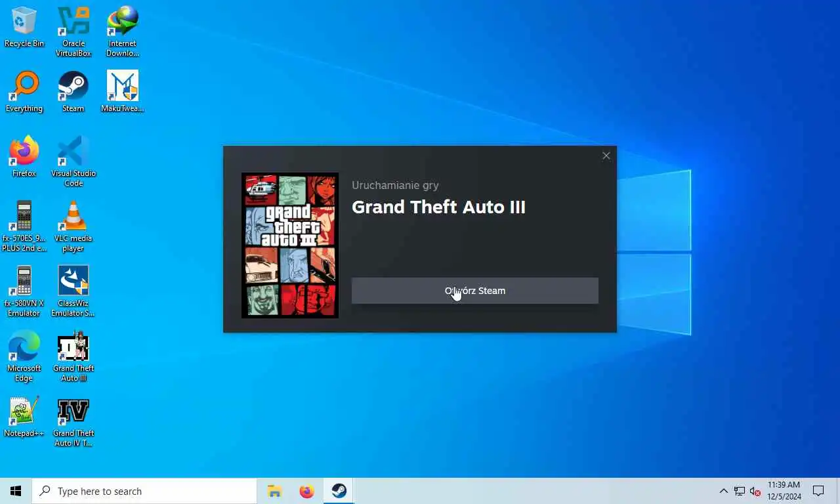Image resolution: width=840 pixels, height=504 pixels.
Task: Open the taskbar clock and date
Action: (x=784, y=491)
